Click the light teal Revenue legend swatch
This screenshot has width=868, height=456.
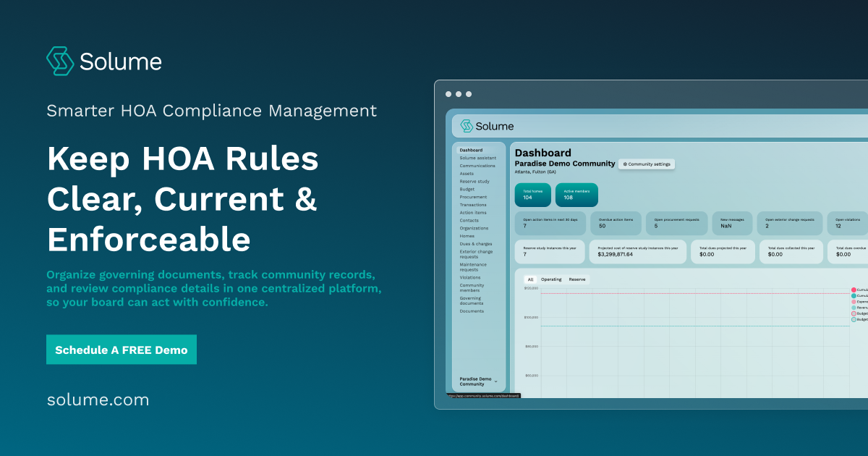(x=854, y=307)
